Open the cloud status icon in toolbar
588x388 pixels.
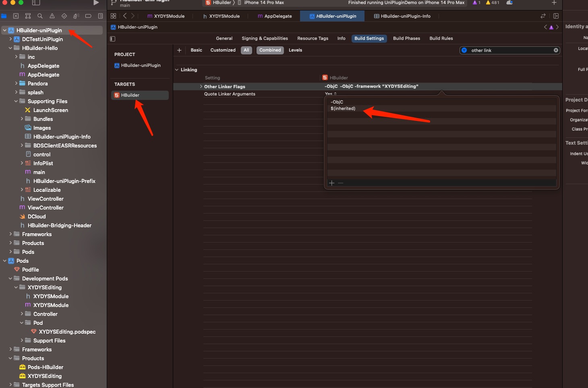[x=509, y=2]
